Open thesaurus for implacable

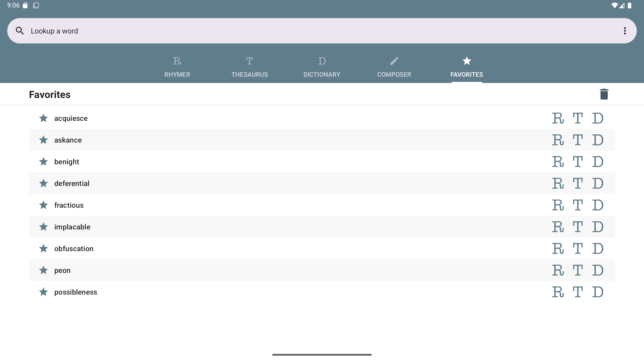pos(578,227)
